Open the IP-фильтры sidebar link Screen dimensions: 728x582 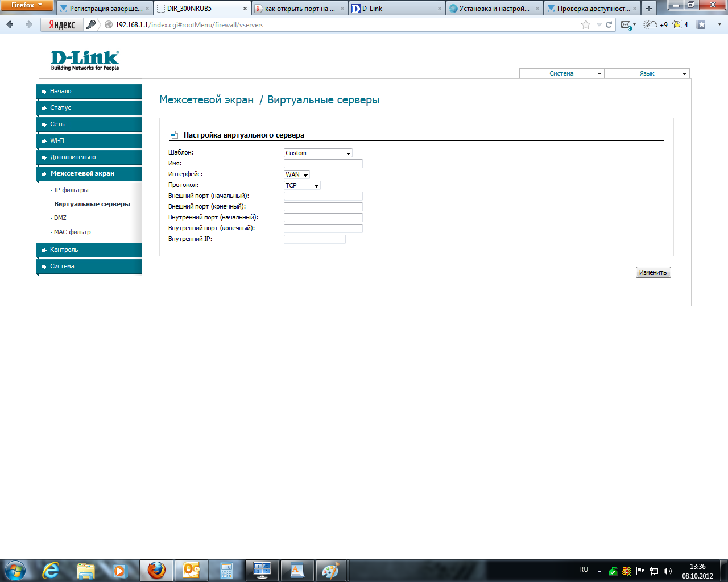point(71,190)
